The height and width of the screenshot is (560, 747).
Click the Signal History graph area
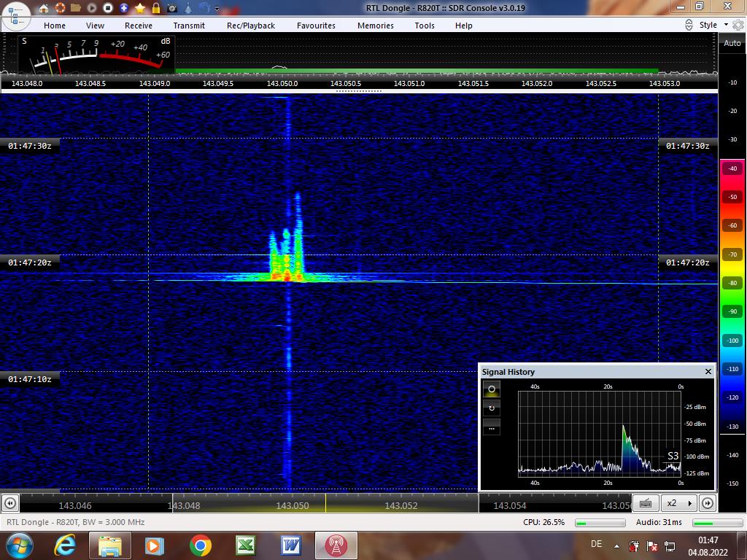coord(600,434)
